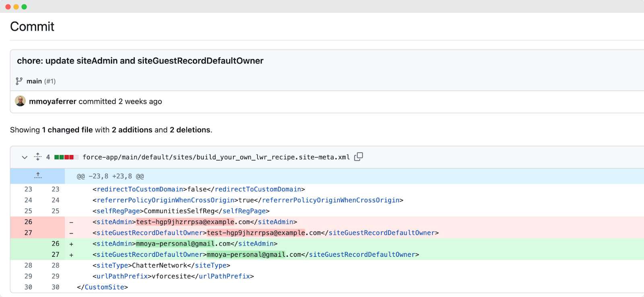The image size is (644, 297).
Task: Maximize the window with the green button
Action: [24, 7]
